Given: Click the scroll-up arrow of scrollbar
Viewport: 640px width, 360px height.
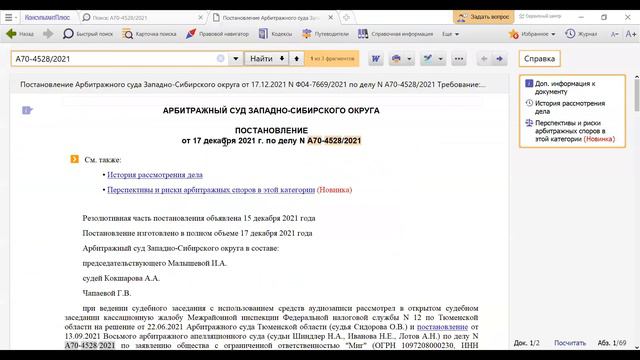Looking at the screenshot, I should coord(637,77).
